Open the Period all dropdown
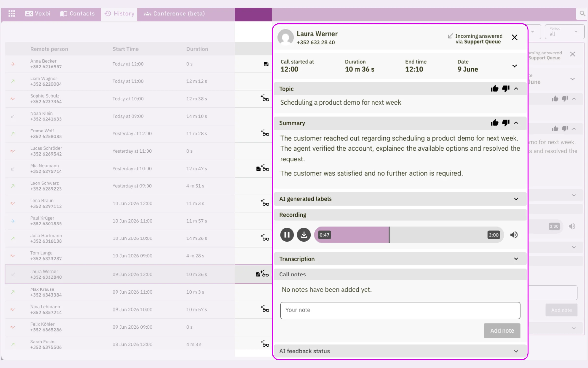 pyautogui.click(x=564, y=31)
